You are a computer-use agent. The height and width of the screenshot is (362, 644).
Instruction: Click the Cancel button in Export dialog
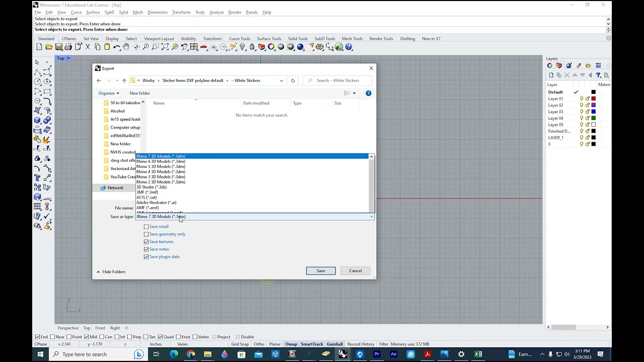[x=355, y=271]
